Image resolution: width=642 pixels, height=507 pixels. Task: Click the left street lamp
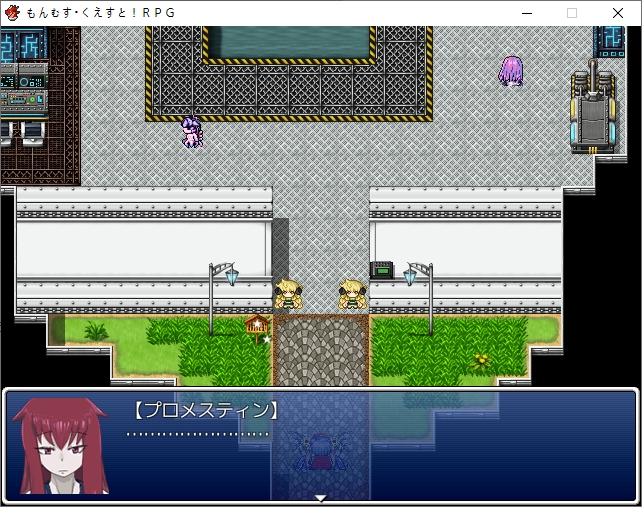223,299
